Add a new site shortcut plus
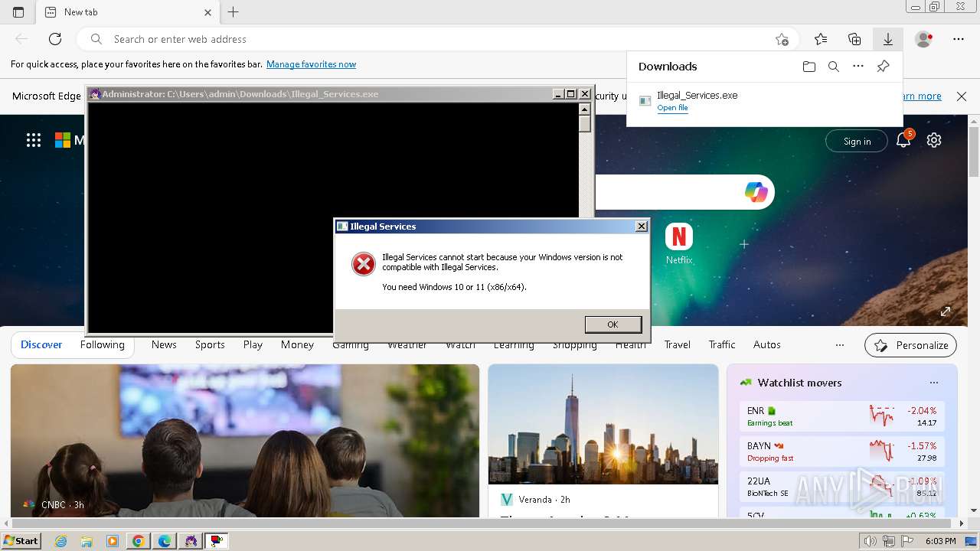 [743, 243]
